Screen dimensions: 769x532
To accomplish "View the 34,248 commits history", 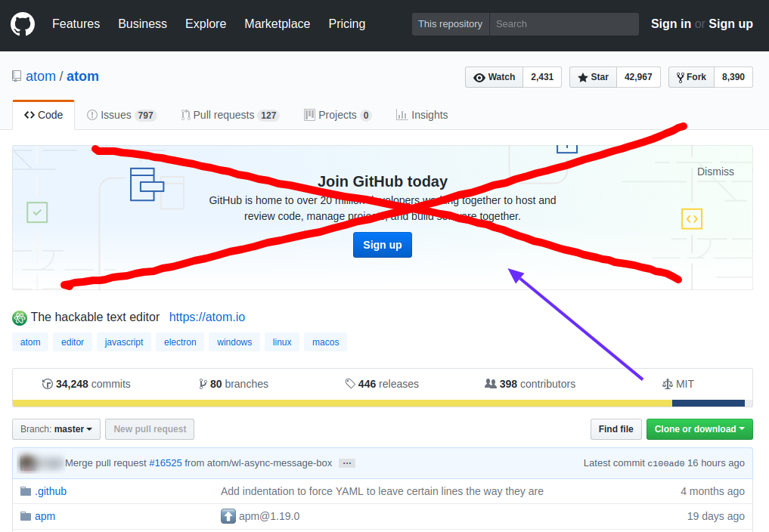I will tap(86, 384).
